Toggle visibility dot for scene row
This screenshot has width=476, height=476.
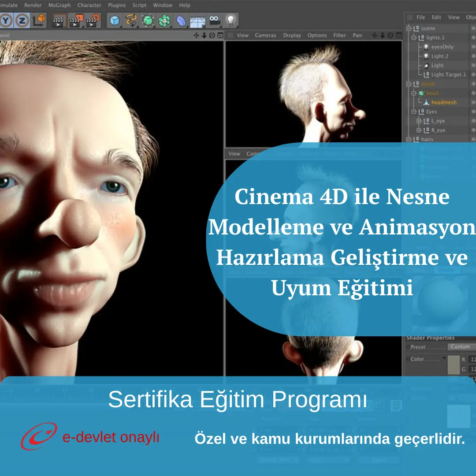pyautogui.click(x=473, y=28)
